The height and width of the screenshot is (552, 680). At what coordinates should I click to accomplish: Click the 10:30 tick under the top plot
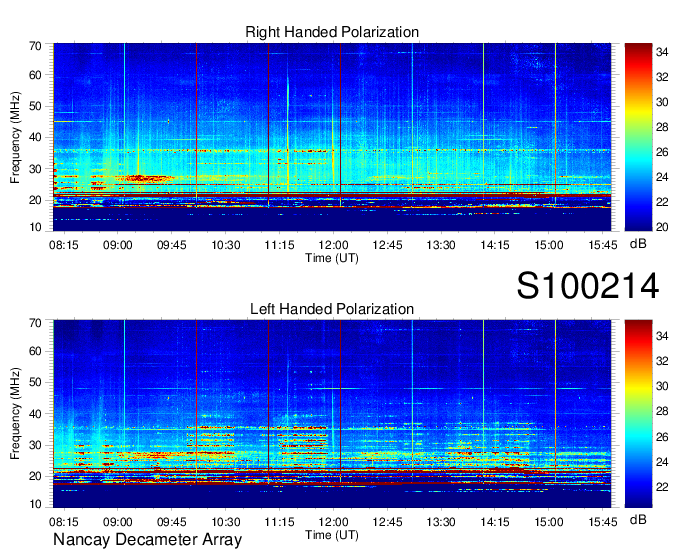[x=226, y=245]
